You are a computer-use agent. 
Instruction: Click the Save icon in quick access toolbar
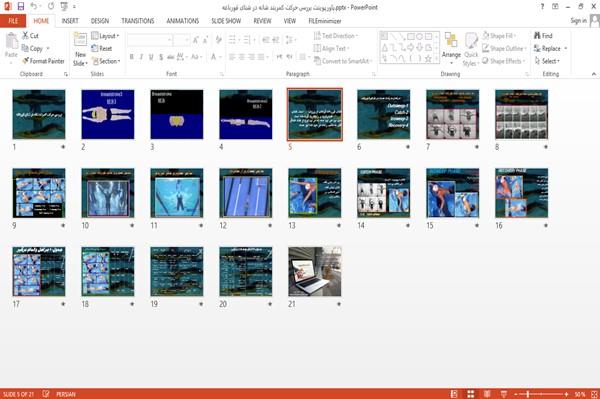point(21,7)
